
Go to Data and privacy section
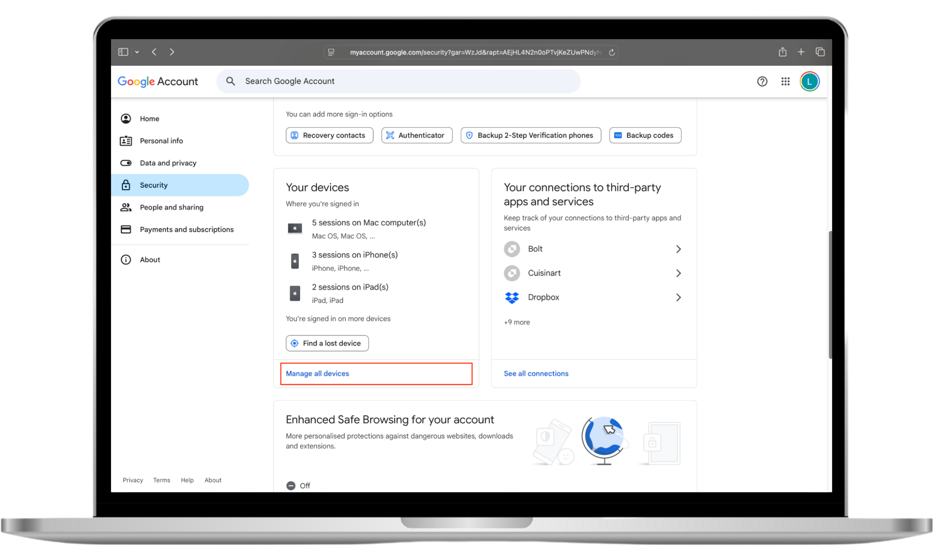click(168, 163)
